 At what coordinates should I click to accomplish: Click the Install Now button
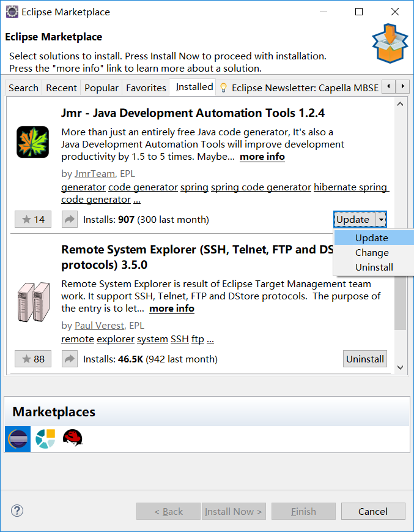234,511
